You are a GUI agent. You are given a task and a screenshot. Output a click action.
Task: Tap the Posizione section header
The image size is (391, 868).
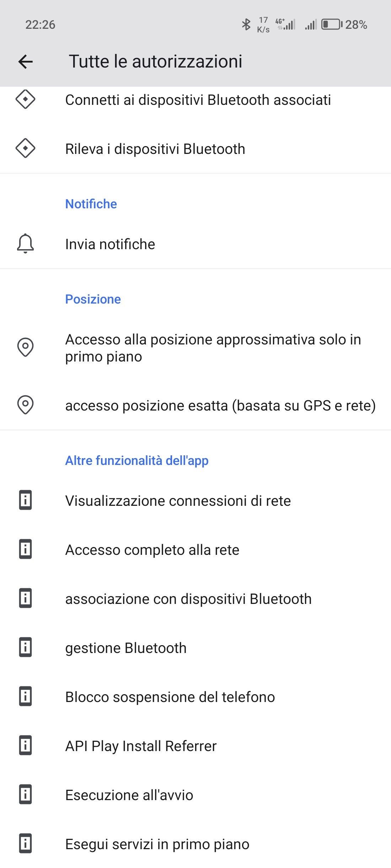(93, 299)
